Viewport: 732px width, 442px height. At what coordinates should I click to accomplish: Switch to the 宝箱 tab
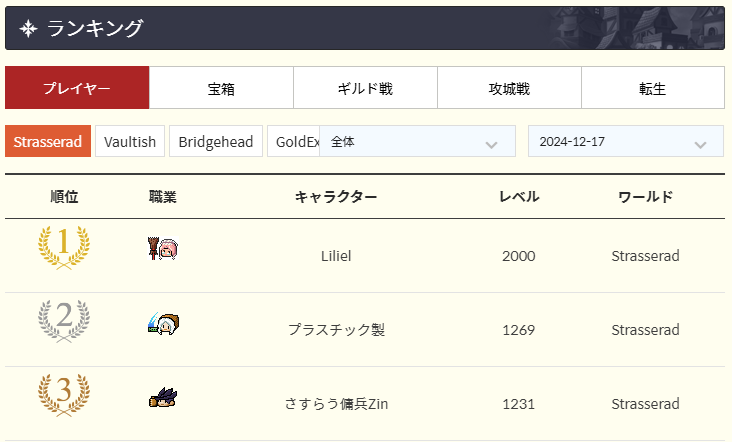(x=221, y=88)
